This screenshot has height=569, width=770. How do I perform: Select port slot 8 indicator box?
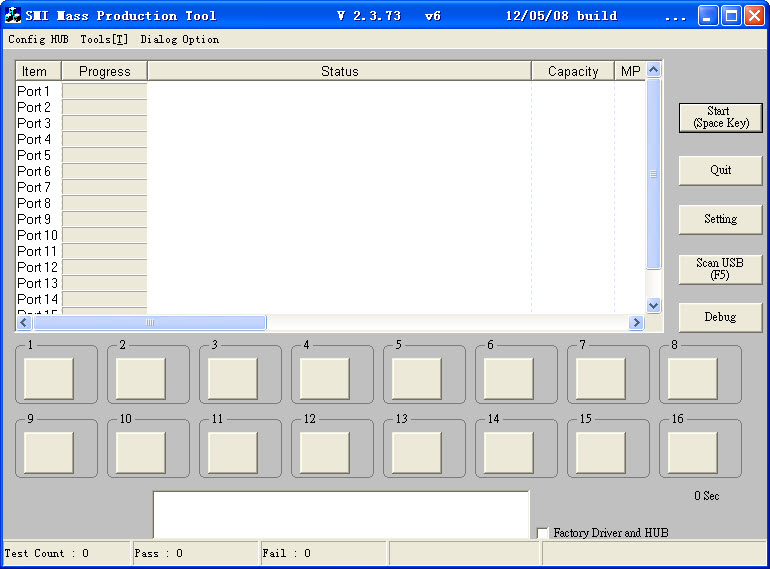(x=692, y=378)
